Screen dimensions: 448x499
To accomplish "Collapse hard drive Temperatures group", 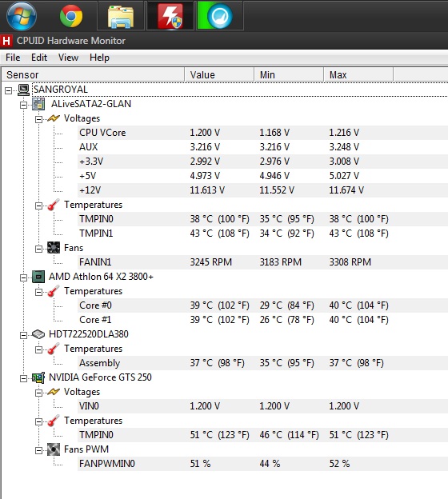I will [x=38, y=349].
